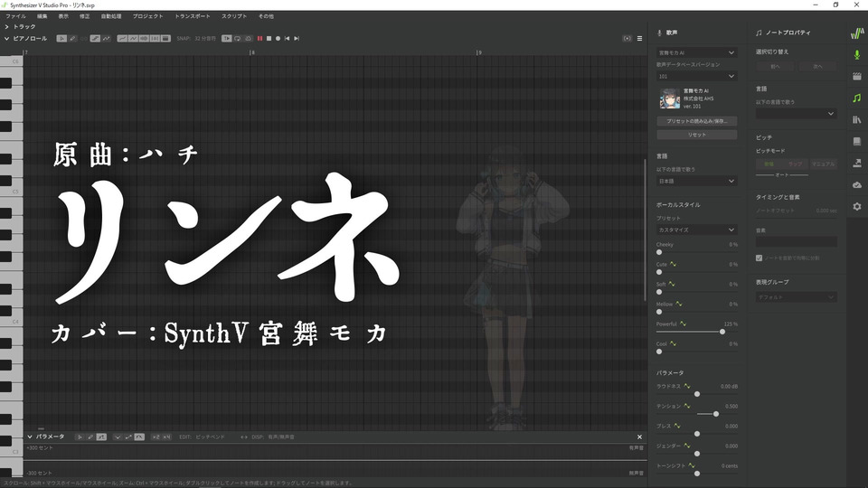Click the pitch line draw icon in piano roll toolbar

point(95,39)
